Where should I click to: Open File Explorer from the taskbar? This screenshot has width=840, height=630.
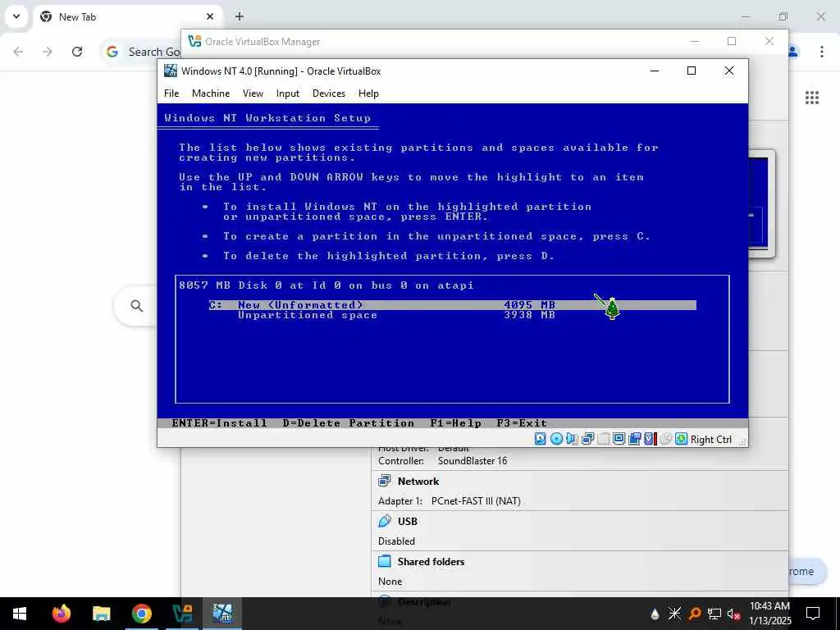tap(101, 614)
